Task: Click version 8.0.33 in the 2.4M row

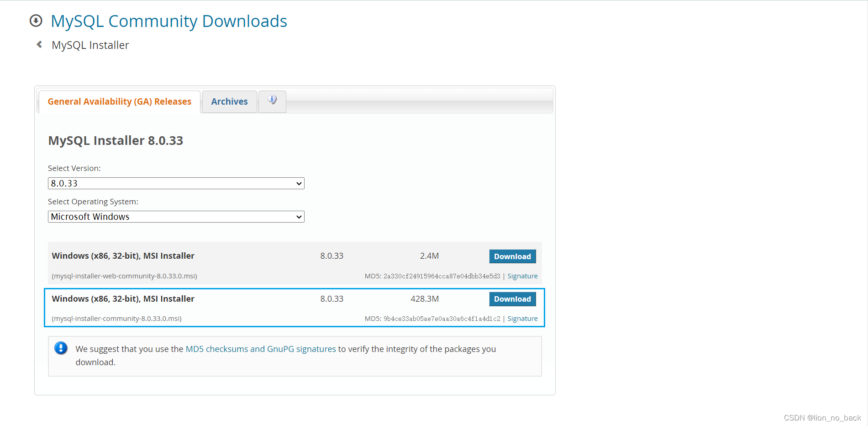Action: click(332, 256)
